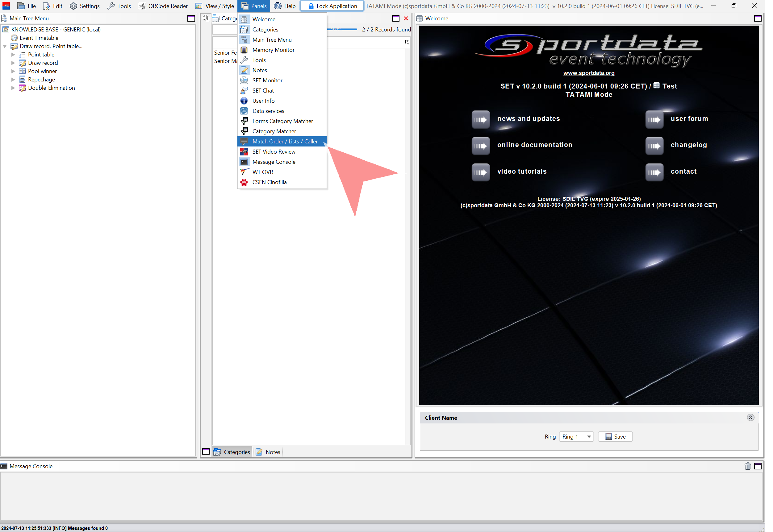Collapse Draw record, Point table node
Image resolution: width=773 pixels, height=532 pixels.
tap(5, 46)
